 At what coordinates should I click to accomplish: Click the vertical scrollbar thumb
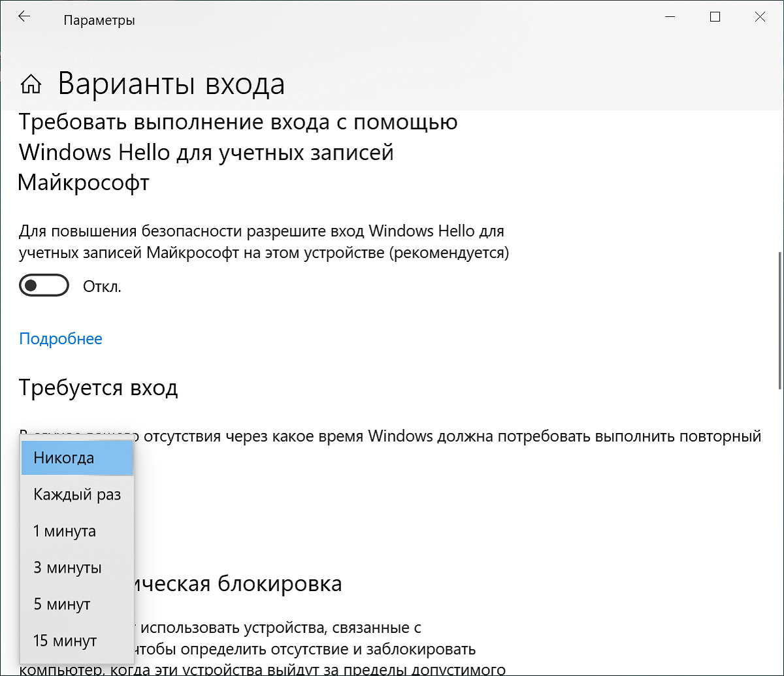tap(779, 320)
